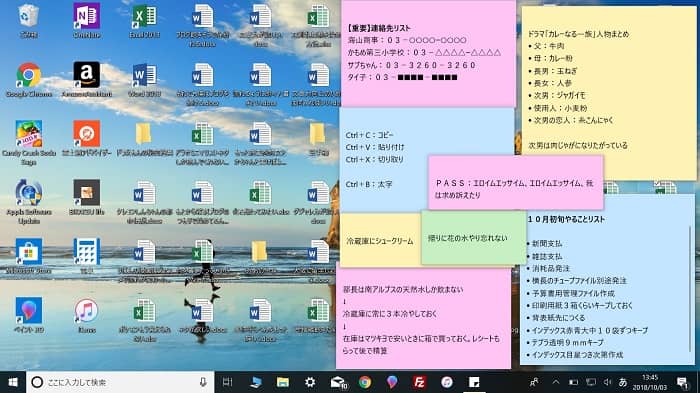This screenshot has width=700, height=393.
Task: Select Sticky Notes taskbar button
Action: (x=474, y=382)
